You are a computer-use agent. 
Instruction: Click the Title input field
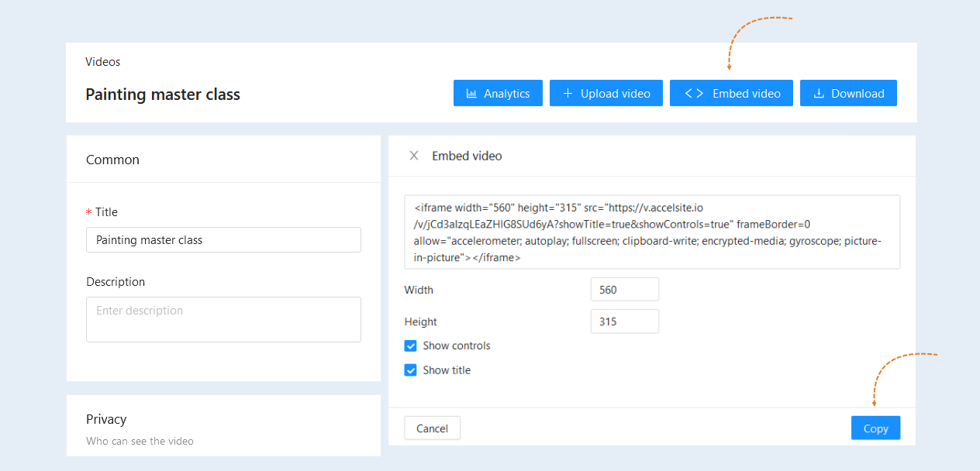[223, 240]
